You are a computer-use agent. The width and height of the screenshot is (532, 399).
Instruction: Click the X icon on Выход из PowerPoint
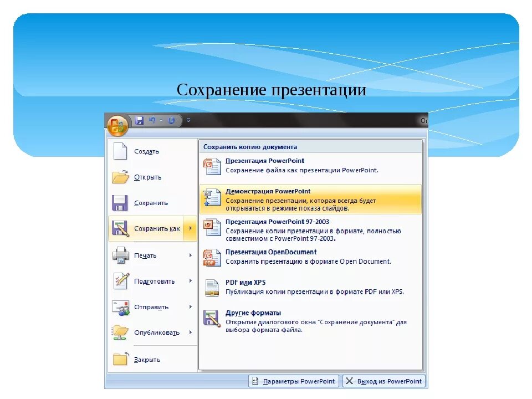[x=349, y=381]
